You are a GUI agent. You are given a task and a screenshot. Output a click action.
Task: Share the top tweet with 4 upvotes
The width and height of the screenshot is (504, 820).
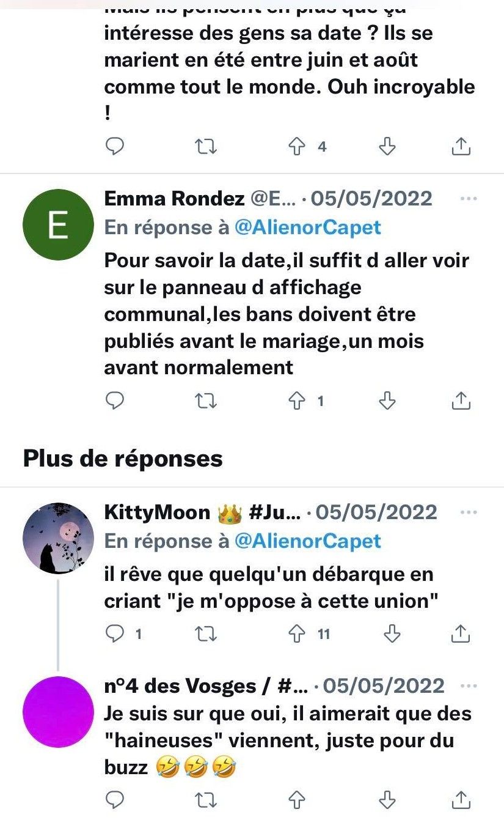[x=461, y=147]
